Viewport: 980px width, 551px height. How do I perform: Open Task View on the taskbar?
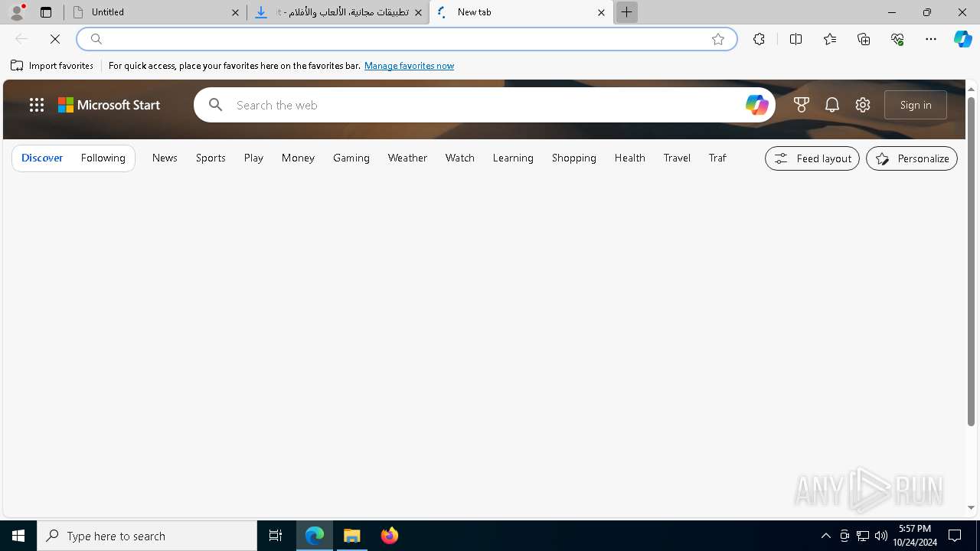(276, 536)
